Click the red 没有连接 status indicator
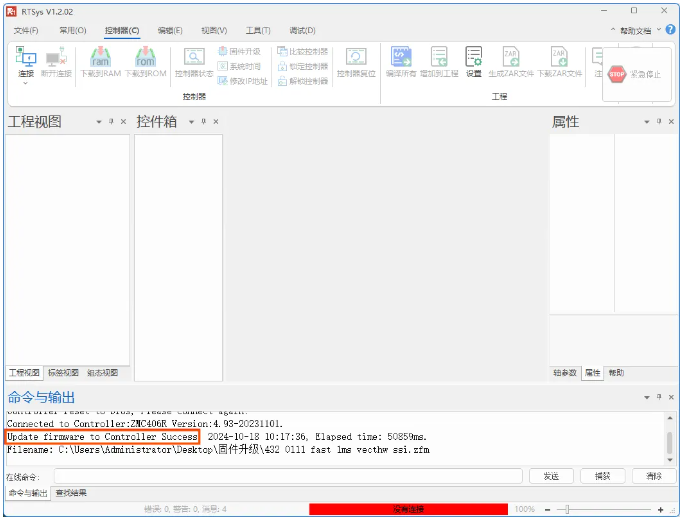Viewport: 685px width, 523px height. [x=408, y=509]
